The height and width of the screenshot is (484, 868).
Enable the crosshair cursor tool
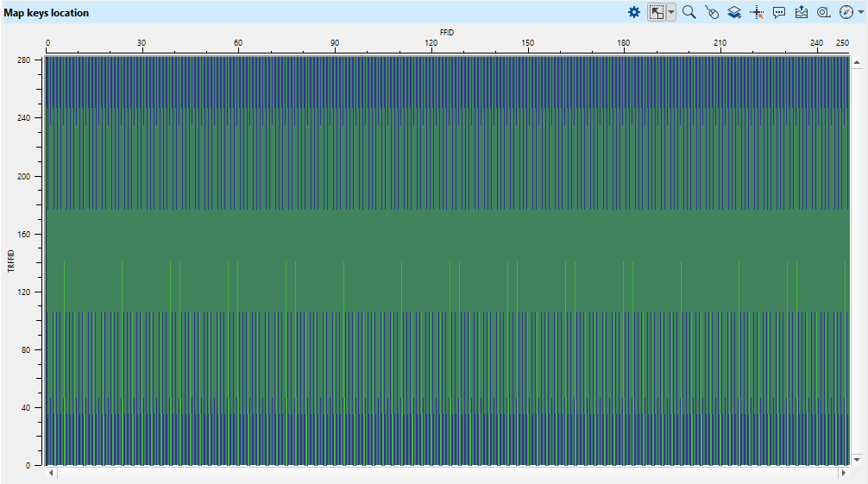tap(757, 12)
